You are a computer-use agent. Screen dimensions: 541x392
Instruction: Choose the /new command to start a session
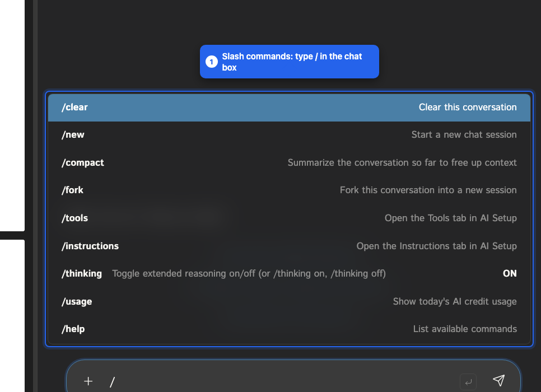pyautogui.click(x=289, y=135)
